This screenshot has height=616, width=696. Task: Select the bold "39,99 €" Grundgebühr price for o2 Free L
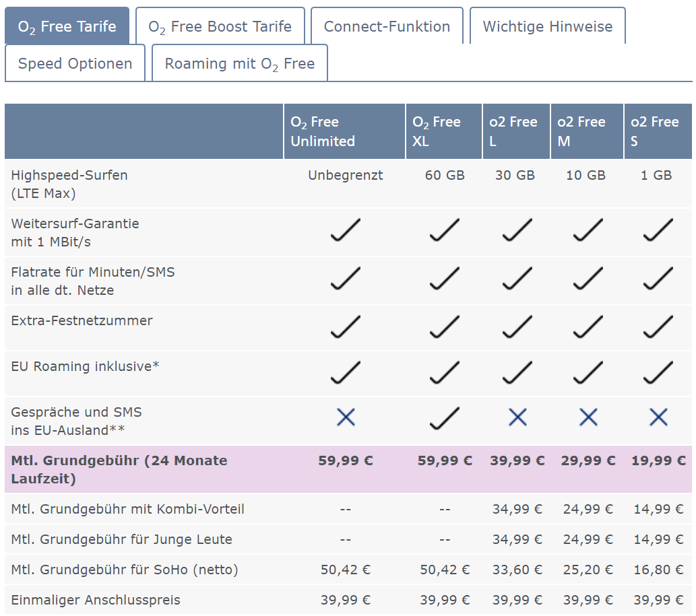point(517,460)
